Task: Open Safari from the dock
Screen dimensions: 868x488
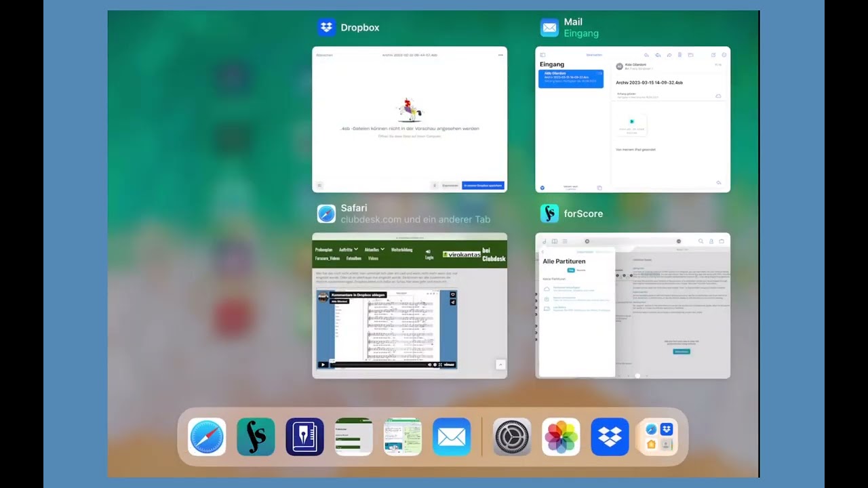Action: [x=207, y=436]
